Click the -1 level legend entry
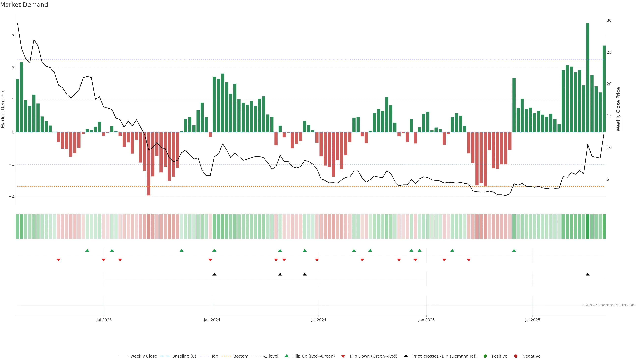 271,356
